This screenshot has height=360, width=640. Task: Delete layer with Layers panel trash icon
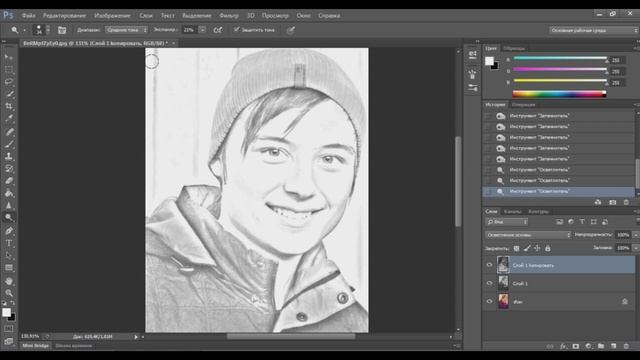(x=626, y=346)
